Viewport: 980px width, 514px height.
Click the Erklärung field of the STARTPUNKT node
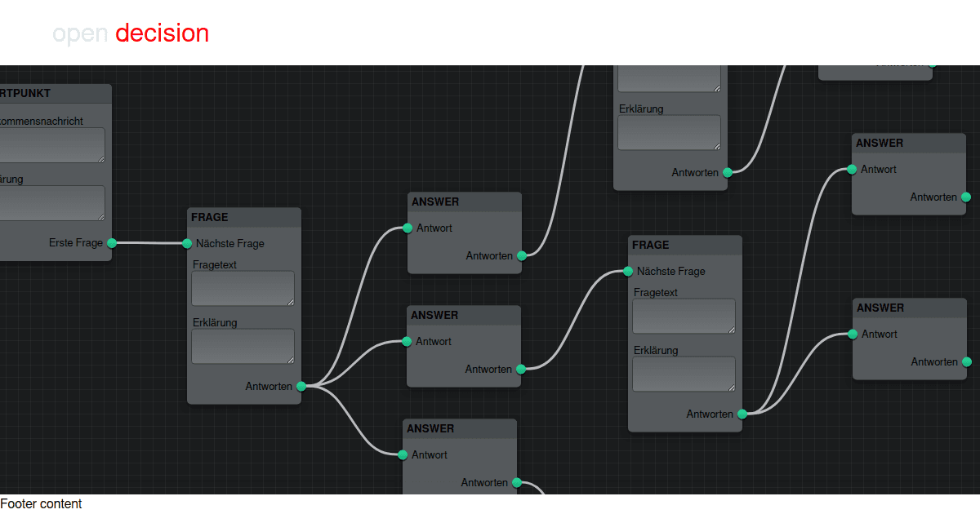[x=51, y=202]
